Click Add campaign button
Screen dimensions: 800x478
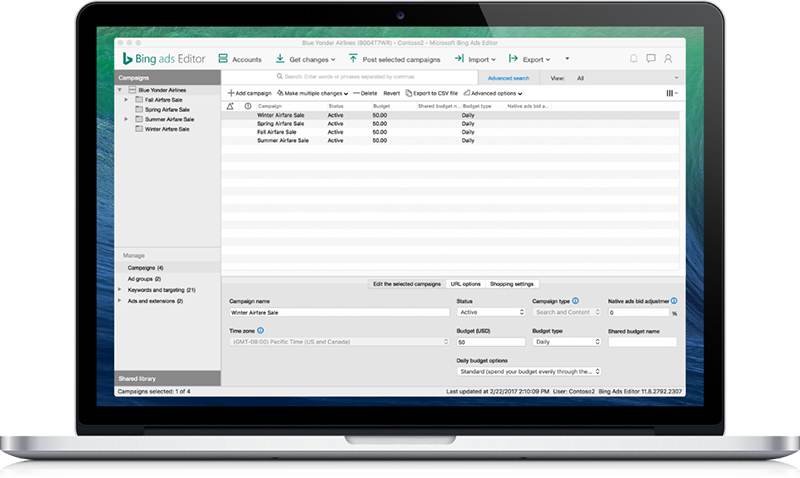click(249, 93)
